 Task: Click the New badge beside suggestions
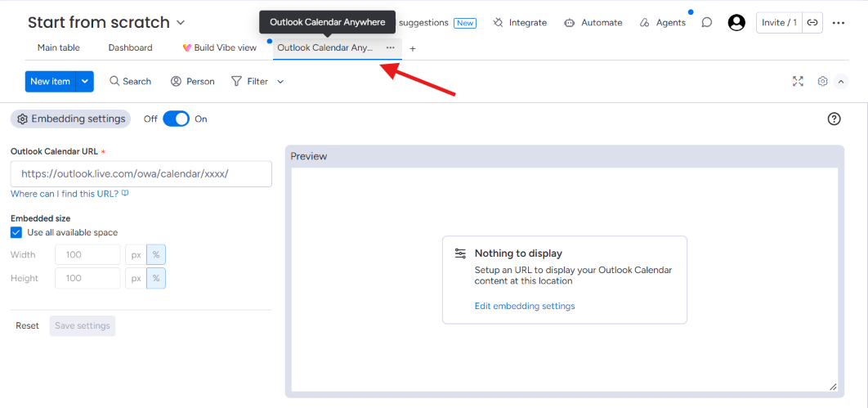465,23
